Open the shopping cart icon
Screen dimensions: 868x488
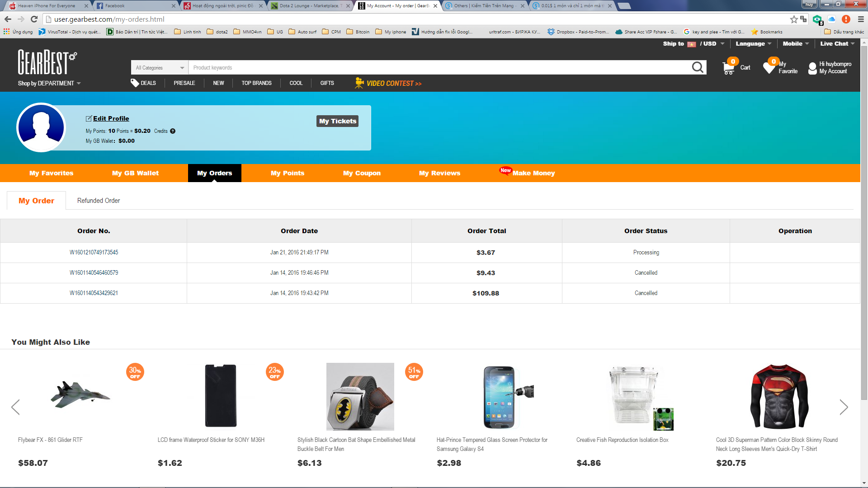pyautogui.click(x=728, y=68)
